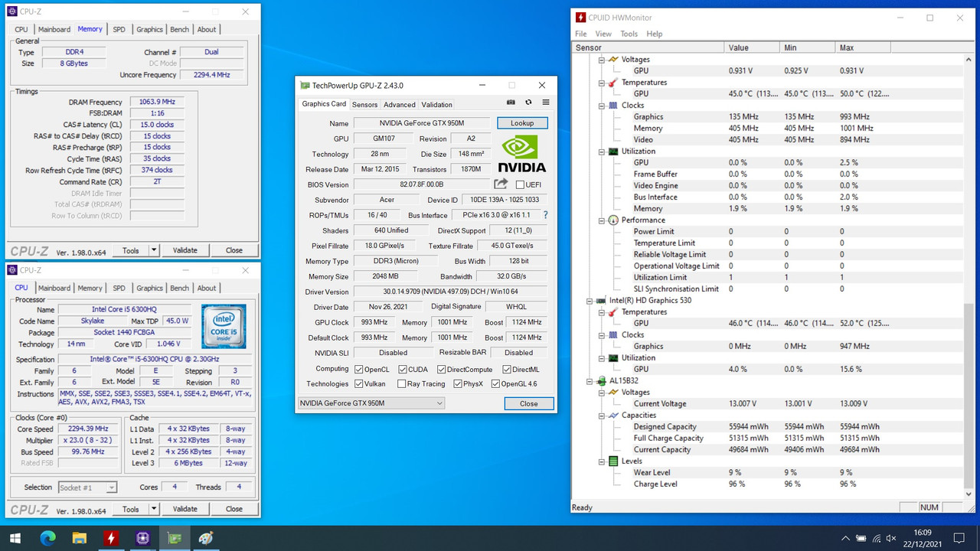Click the Lookup button in GPU-Z
The height and width of the screenshot is (551, 980).
pyautogui.click(x=522, y=122)
